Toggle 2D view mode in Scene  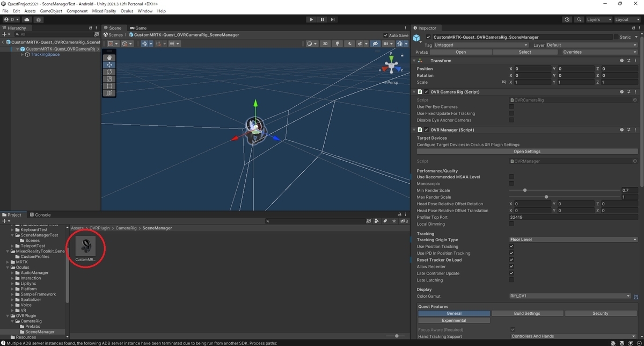(325, 44)
